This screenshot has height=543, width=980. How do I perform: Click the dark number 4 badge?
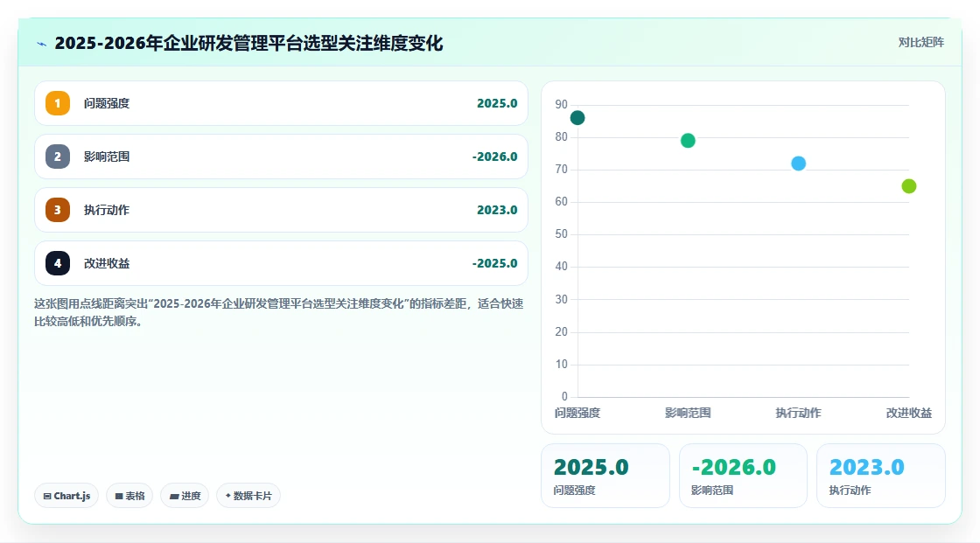pos(58,263)
